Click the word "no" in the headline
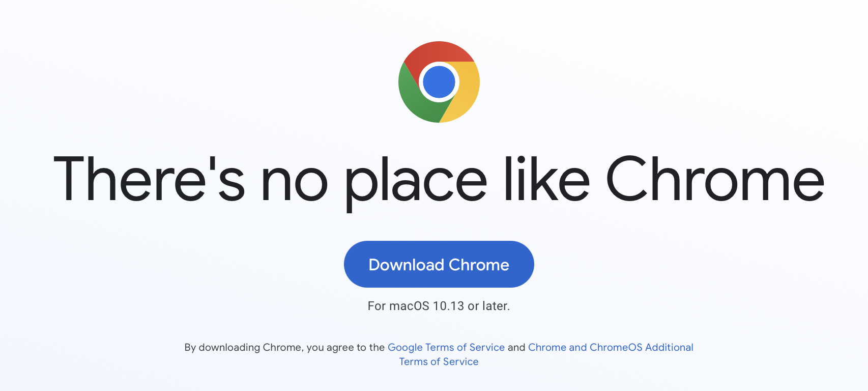Viewport: 868px width, 391px height. click(295, 183)
